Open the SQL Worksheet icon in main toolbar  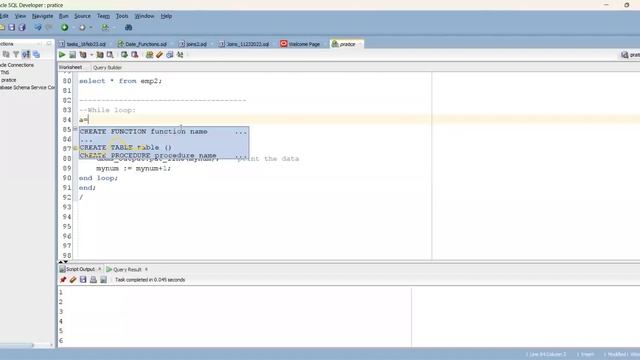pos(105,27)
